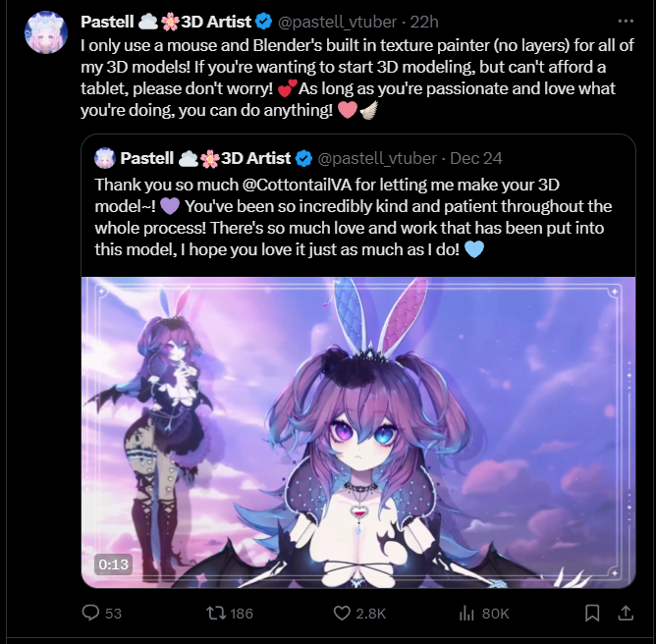Like the tweet with heart icon
Image resolution: width=656 pixels, height=644 pixels.
(342, 613)
